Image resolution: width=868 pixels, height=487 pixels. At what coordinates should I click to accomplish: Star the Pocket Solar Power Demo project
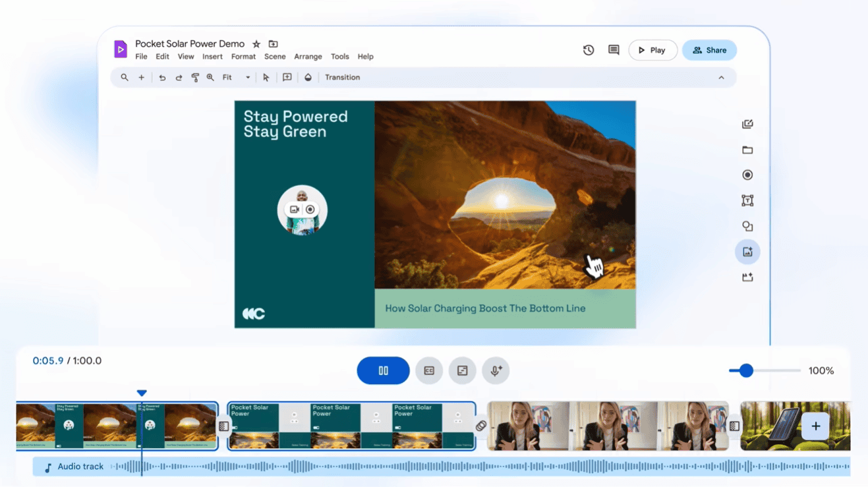256,44
